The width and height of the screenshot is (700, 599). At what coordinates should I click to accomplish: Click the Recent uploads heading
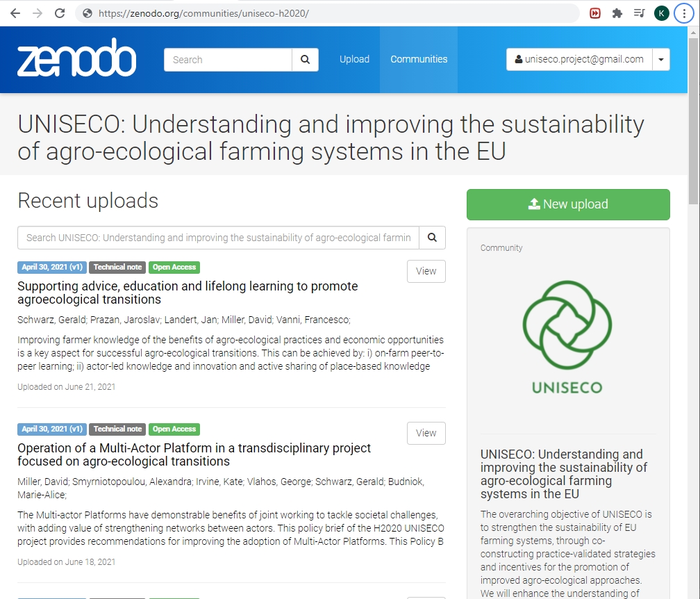pos(88,201)
